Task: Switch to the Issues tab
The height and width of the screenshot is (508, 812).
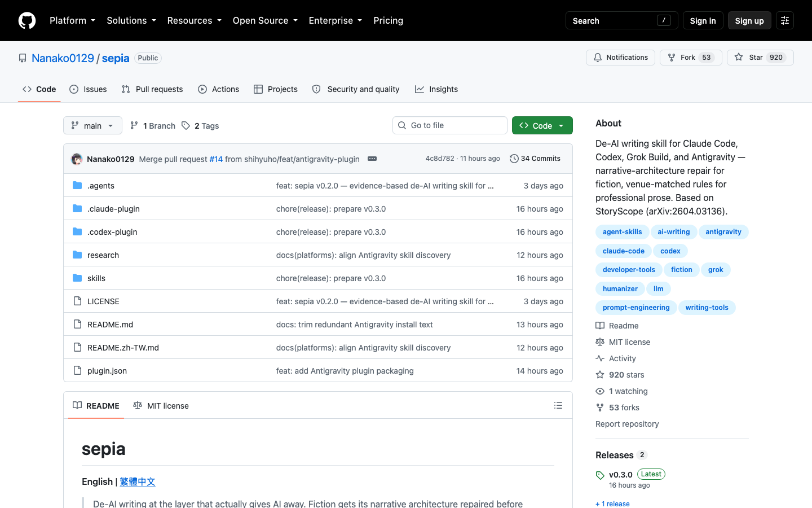Action: click(88, 89)
